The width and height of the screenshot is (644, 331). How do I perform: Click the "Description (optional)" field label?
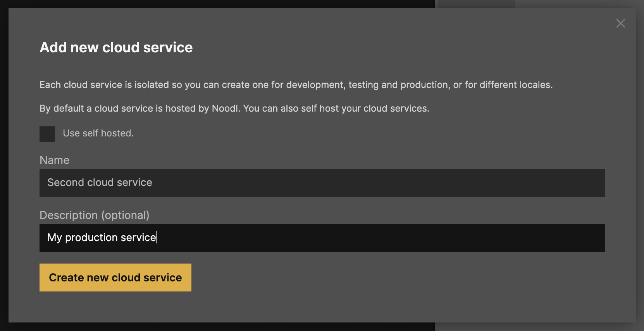94,215
